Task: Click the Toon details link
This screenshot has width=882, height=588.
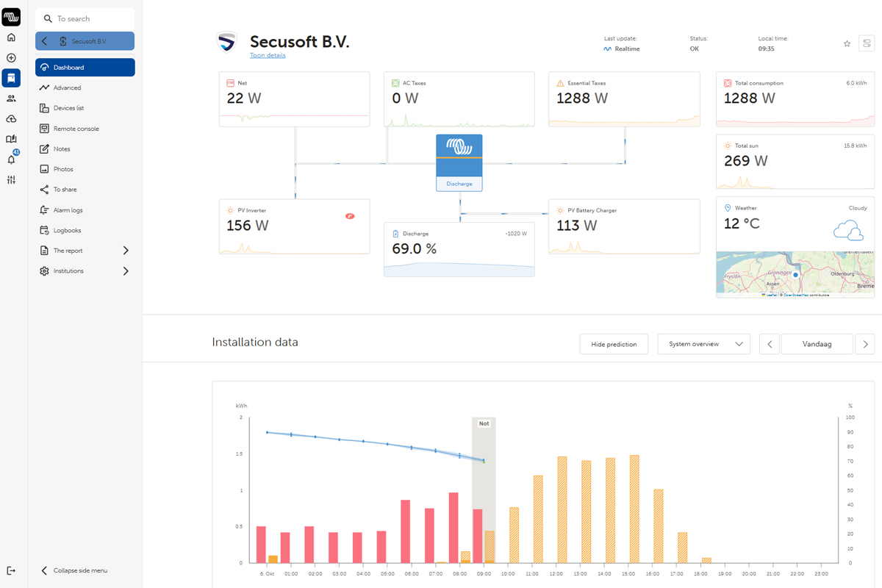Action: tap(268, 56)
